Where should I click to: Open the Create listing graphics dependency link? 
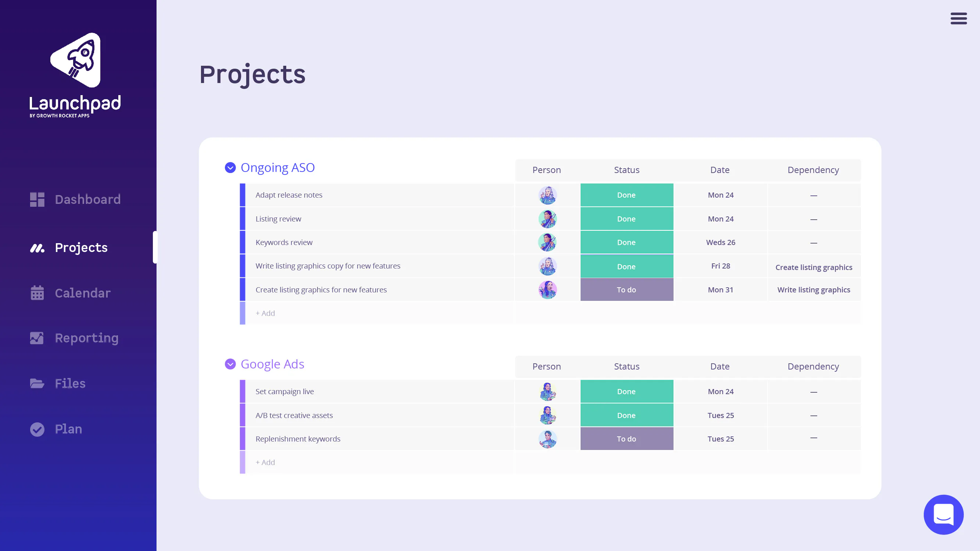tap(814, 267)
